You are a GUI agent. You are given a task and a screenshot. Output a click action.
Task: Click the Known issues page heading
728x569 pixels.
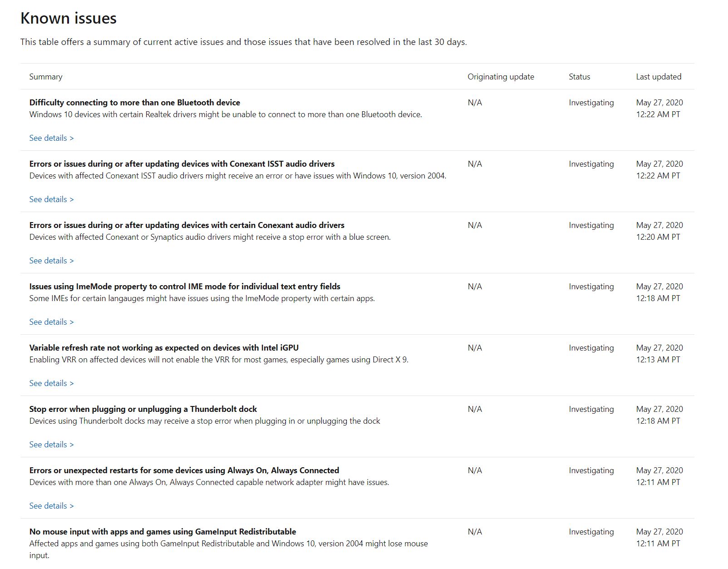pos(69,18)
